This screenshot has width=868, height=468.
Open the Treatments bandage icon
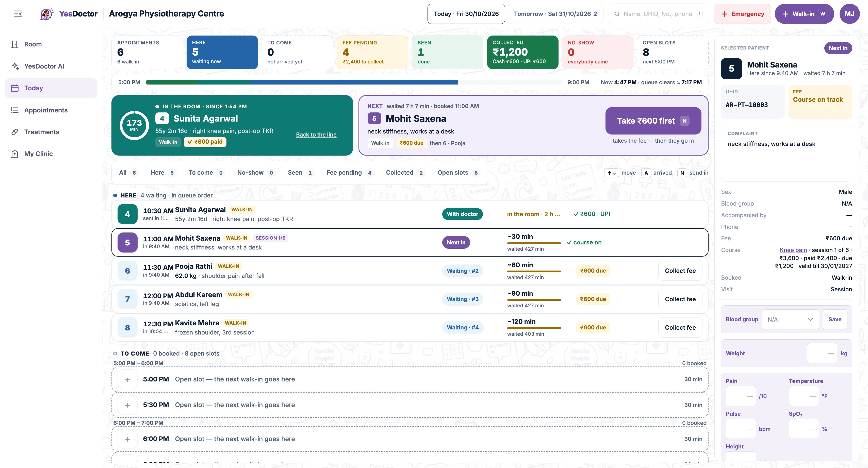14,132
